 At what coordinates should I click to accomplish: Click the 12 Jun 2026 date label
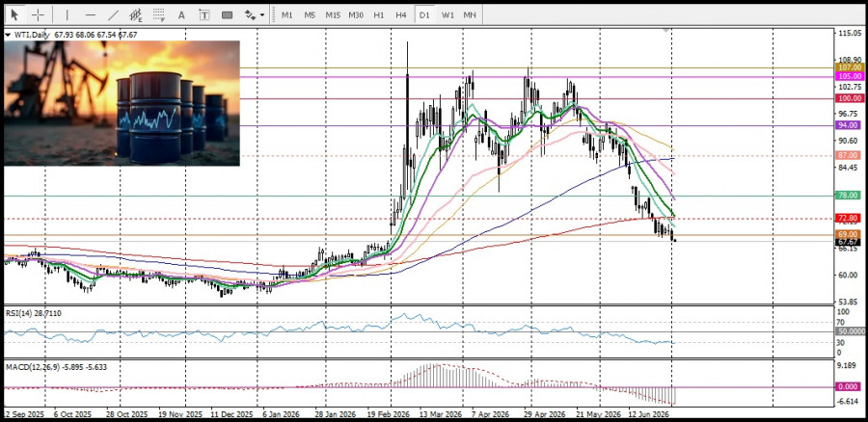pyautogui.click(x=649, y=413)
